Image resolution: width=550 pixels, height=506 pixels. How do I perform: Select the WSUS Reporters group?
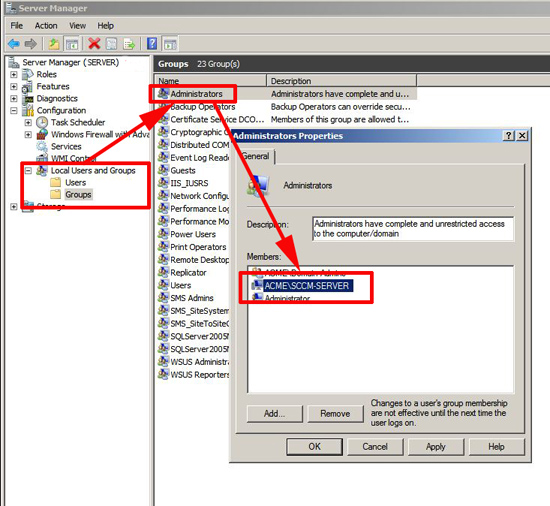[x=200, y=375]
